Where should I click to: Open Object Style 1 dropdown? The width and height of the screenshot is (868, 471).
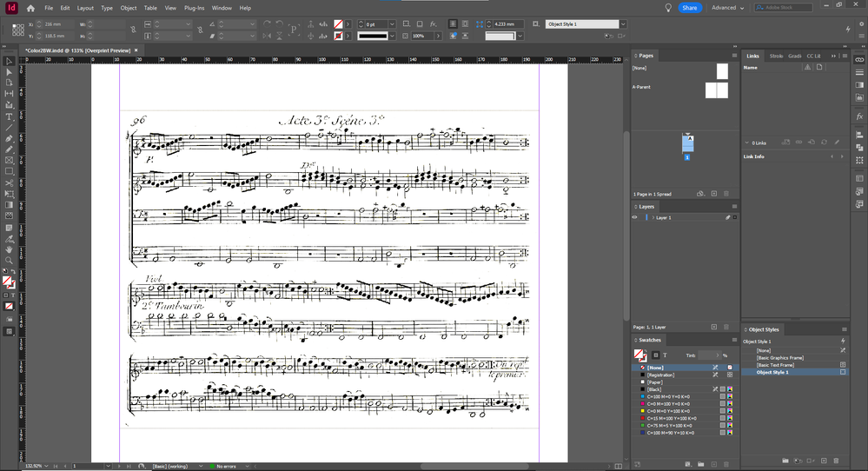pos(623,24)
